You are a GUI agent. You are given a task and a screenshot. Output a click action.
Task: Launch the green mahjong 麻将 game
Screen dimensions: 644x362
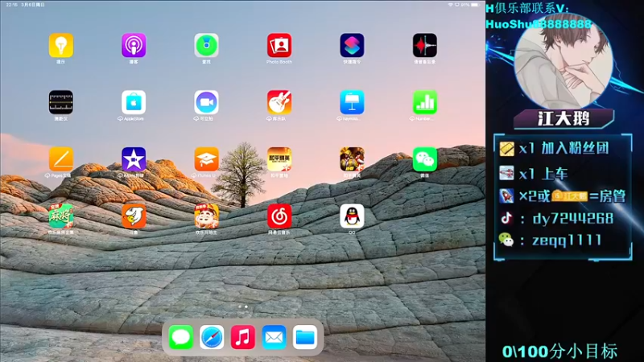click(61, 216)
